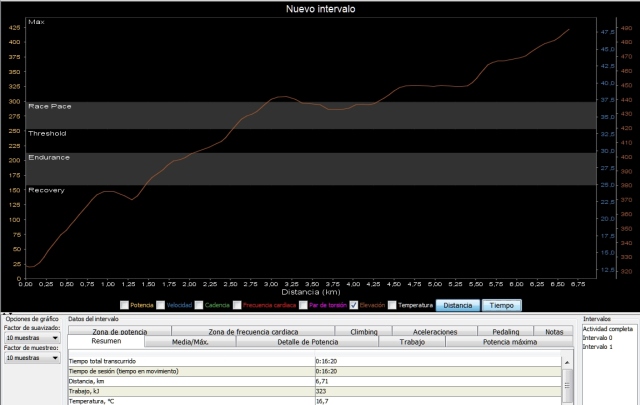Viewport: 640px width, 405px height.
Task: Open the Potencia máxima tab
Action: coord(515,342)
